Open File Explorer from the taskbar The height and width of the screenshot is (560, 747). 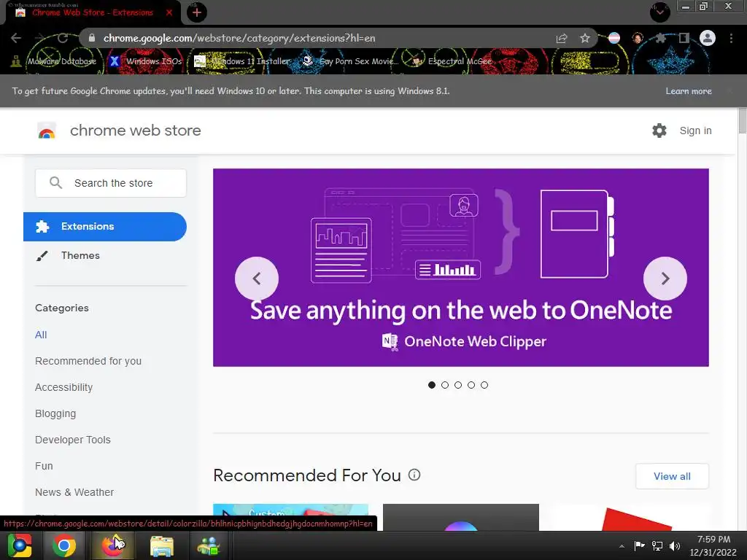point(162,545)
